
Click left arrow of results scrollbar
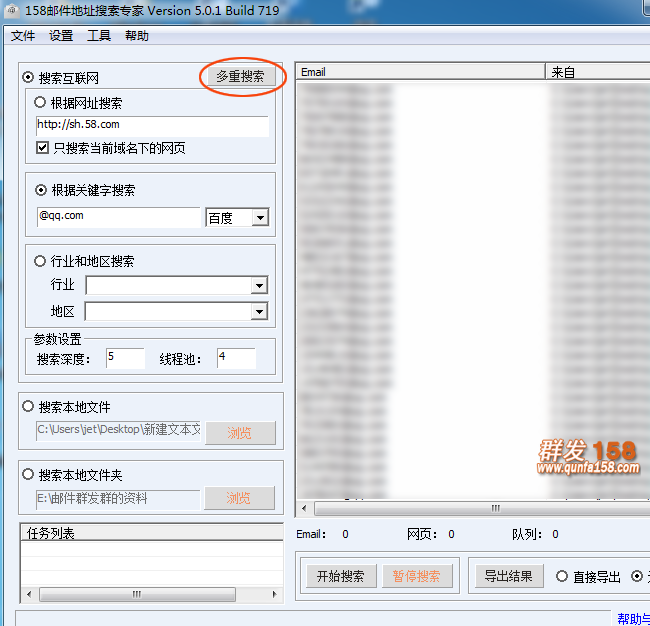point(304,508)
